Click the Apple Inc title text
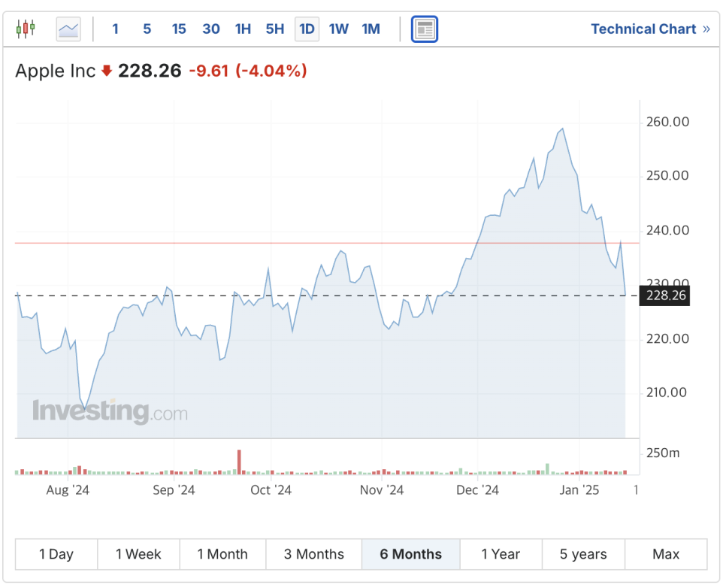Screen dimensions: 726x588 coord(55,71)
